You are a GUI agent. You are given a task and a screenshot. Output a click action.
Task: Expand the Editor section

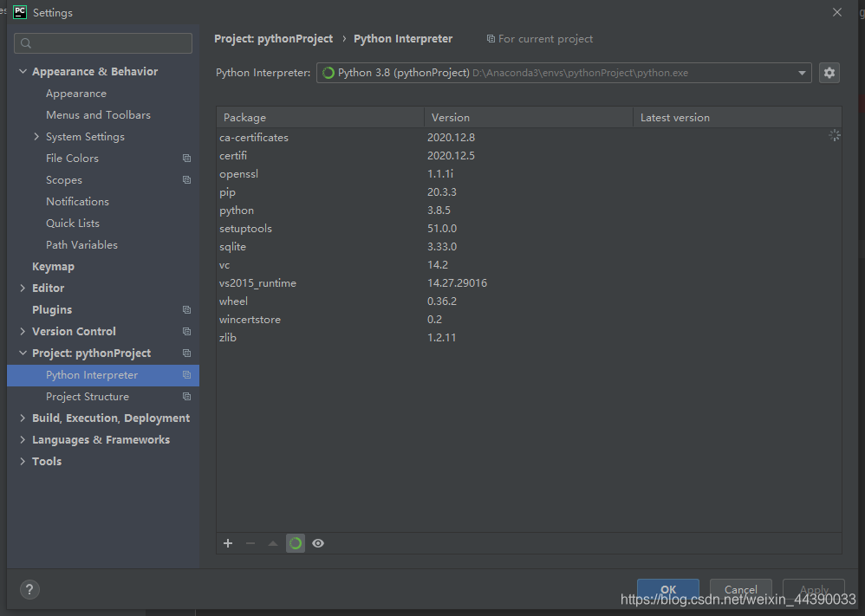[x=23, y=288]
